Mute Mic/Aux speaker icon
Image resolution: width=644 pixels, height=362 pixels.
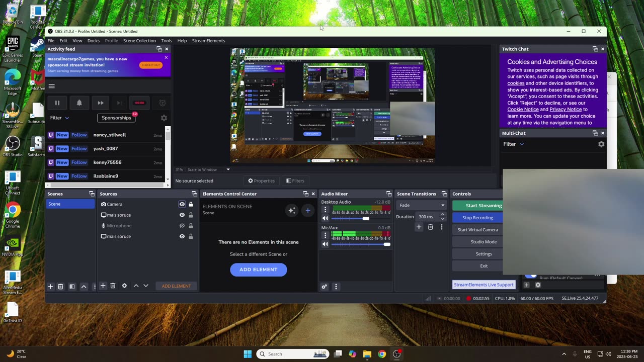[x=325, y=244]
